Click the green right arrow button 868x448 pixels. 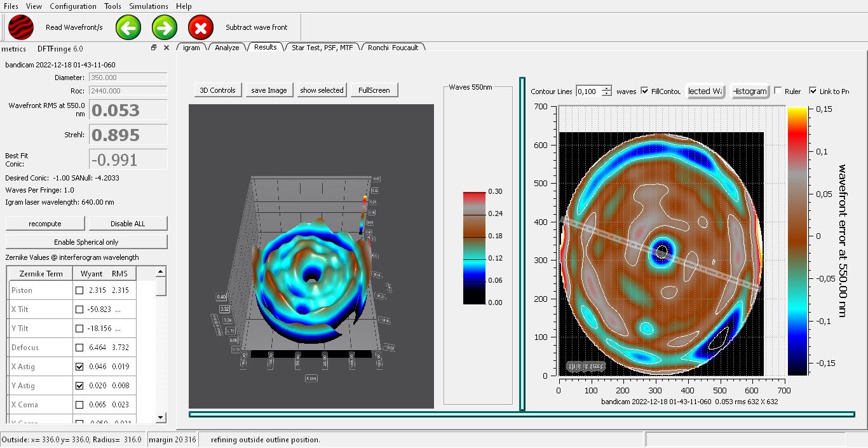pos(165,27)
